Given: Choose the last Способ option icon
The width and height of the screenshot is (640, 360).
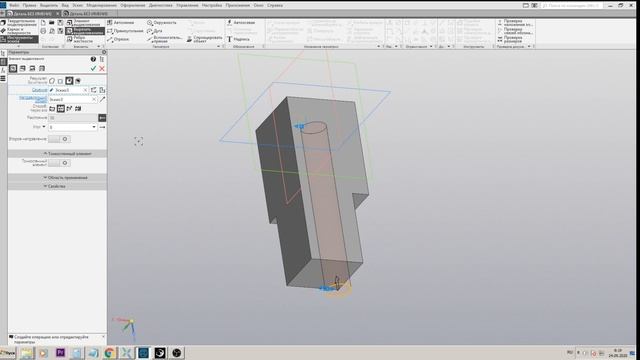Looking at the screenshot, I should coord(78,109).
